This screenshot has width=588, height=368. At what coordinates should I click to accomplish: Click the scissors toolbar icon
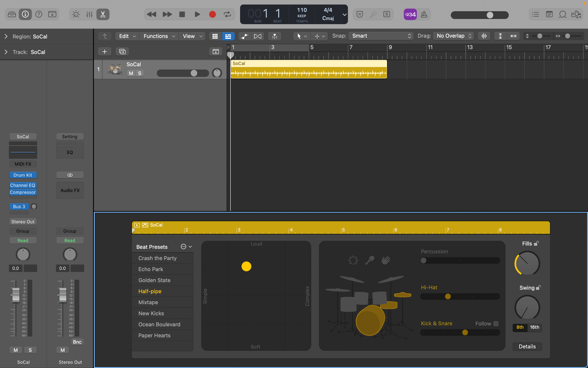[102, 14]
